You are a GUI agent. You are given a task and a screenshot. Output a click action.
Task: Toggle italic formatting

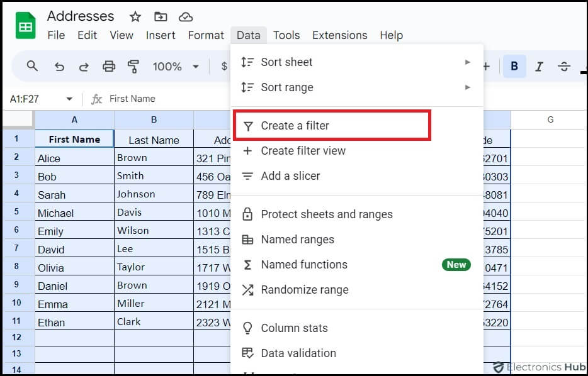click(540, 65)
